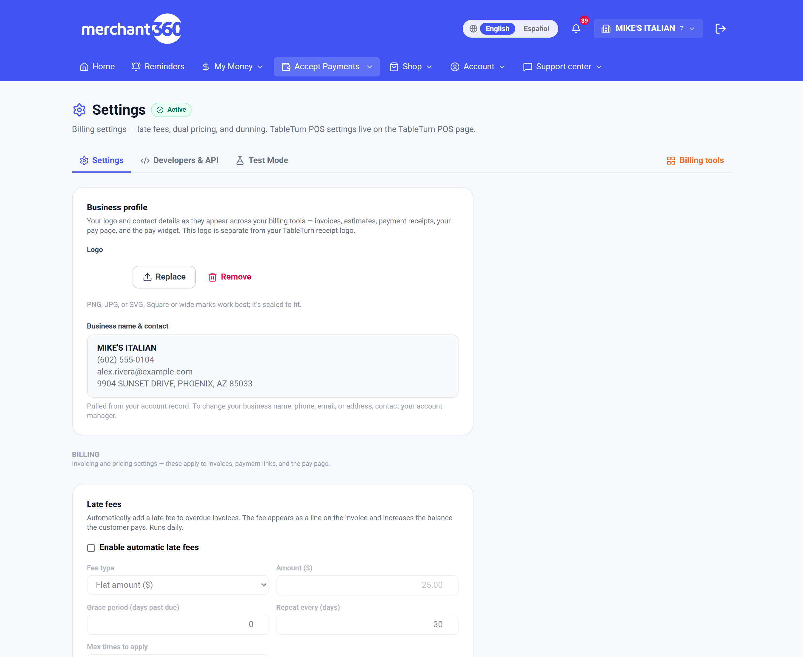Select the Settings tab

tap(101, 161)
